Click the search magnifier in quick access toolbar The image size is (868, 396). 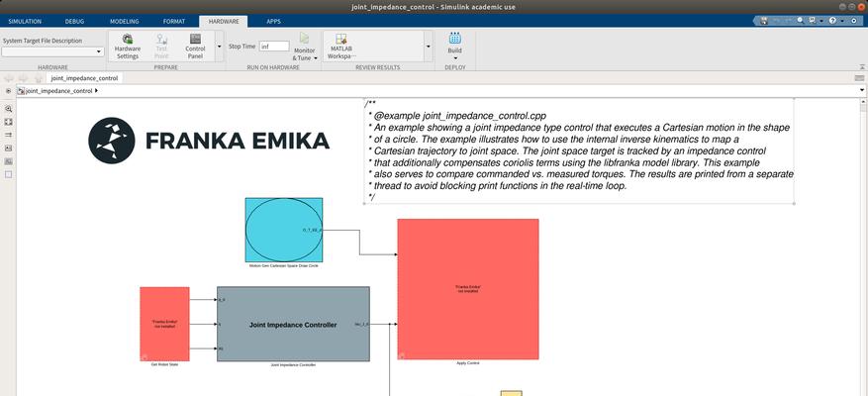pos(801,21)
